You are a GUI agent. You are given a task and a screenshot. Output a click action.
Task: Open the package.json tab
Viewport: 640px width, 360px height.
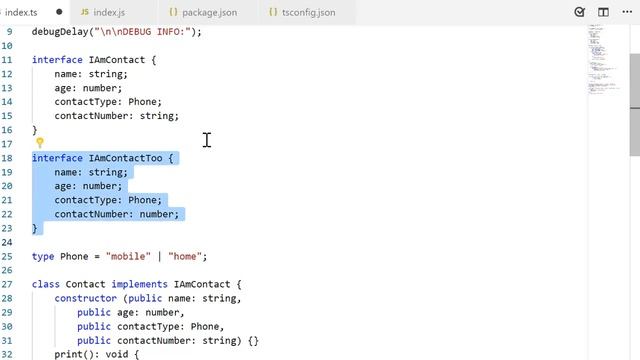click(209, 12)
